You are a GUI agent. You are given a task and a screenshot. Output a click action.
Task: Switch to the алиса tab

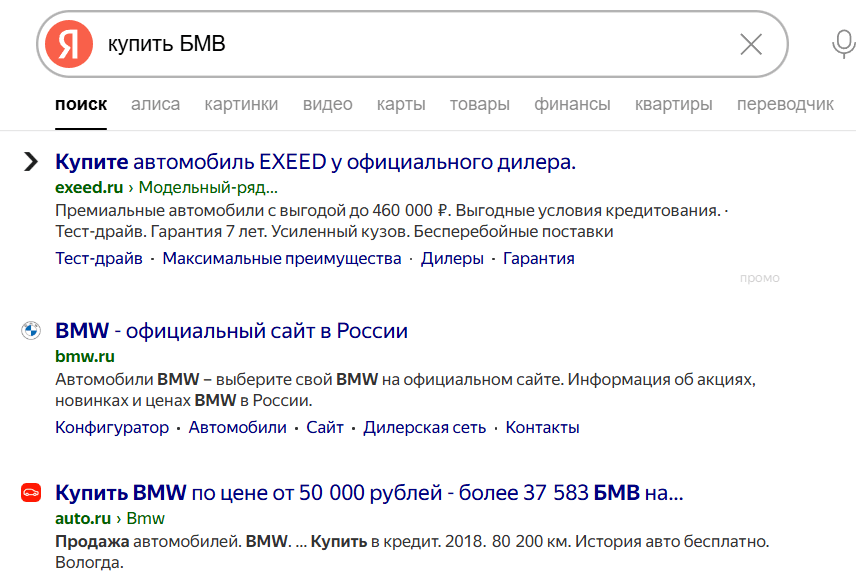156,104
